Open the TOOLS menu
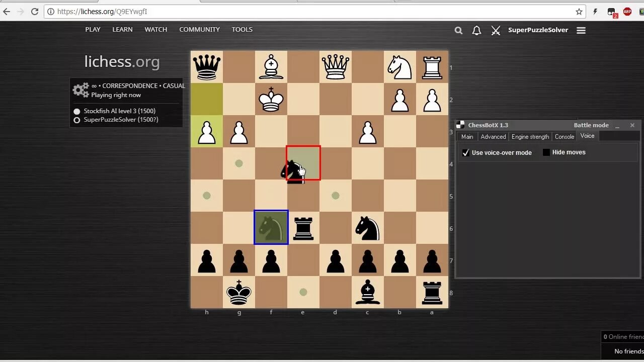 tap(242, 29)
